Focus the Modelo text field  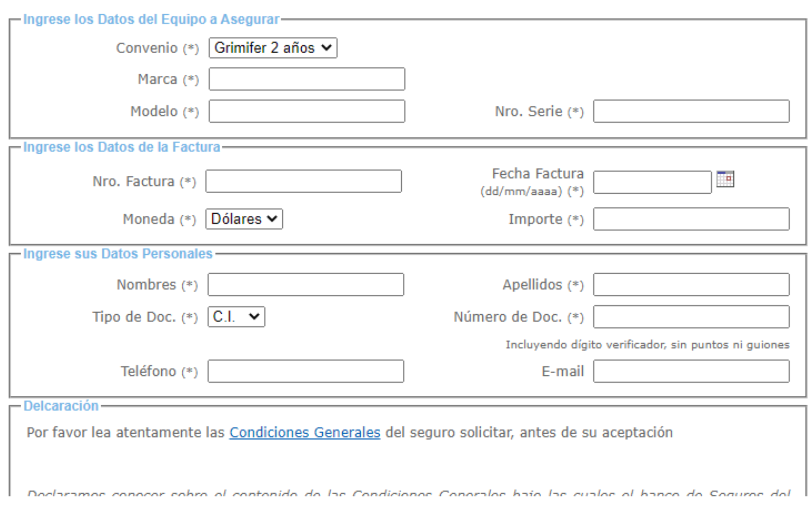pyautogui.click(x=306, y=111)
